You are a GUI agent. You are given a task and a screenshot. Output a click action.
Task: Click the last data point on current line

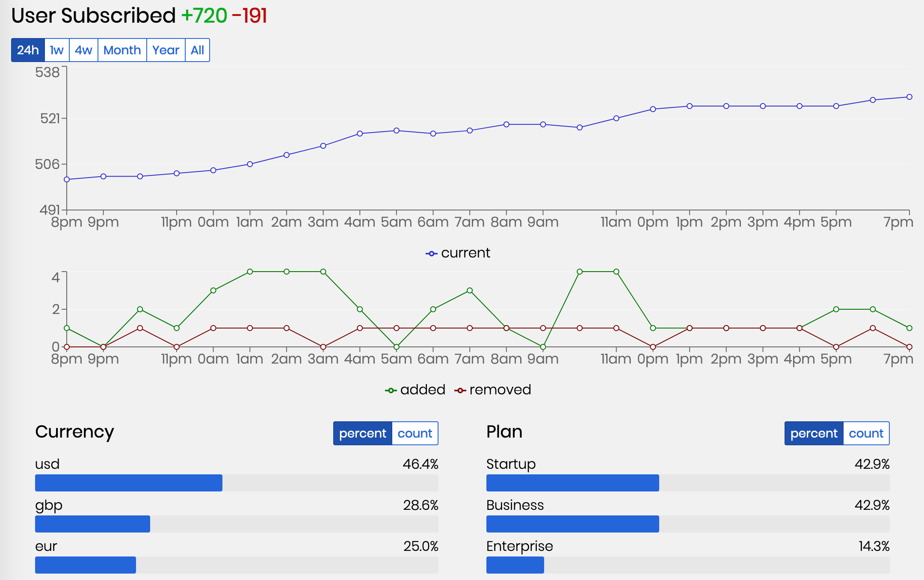(x=909, y=97)
